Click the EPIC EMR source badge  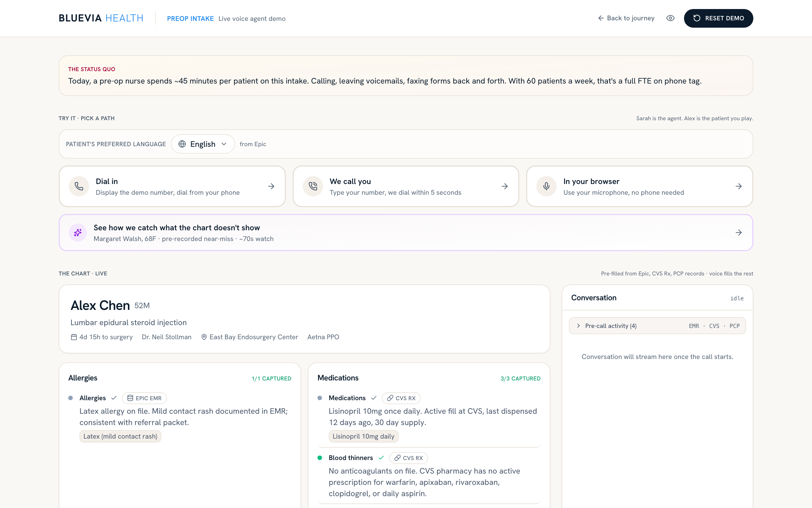click(x=144, y=398)
